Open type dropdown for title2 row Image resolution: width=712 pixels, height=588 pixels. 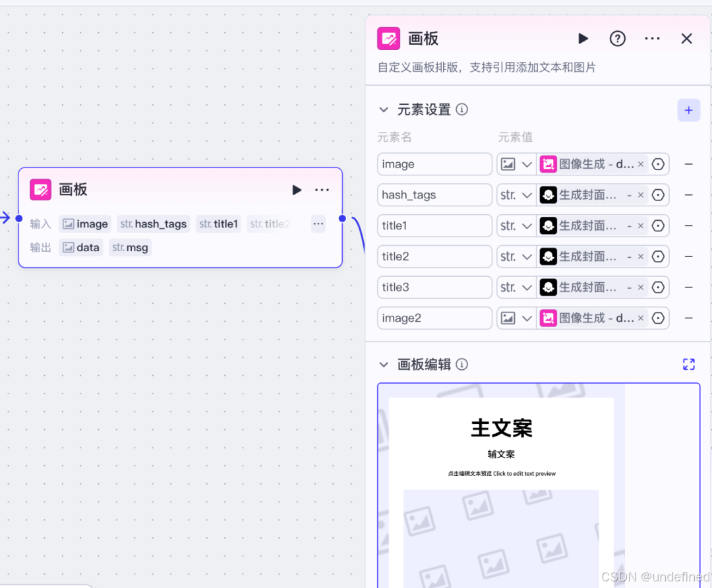[x=516, y=256]
